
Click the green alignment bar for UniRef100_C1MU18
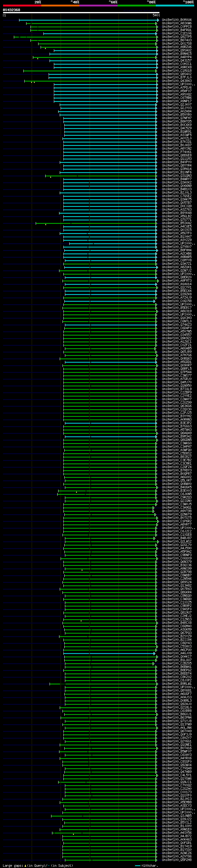pos(90,71)
